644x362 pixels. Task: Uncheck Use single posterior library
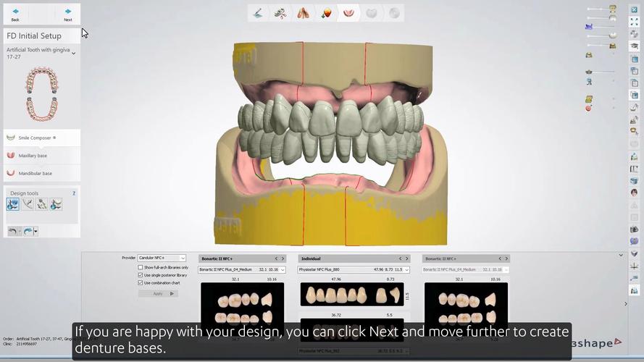pos(141,275)
